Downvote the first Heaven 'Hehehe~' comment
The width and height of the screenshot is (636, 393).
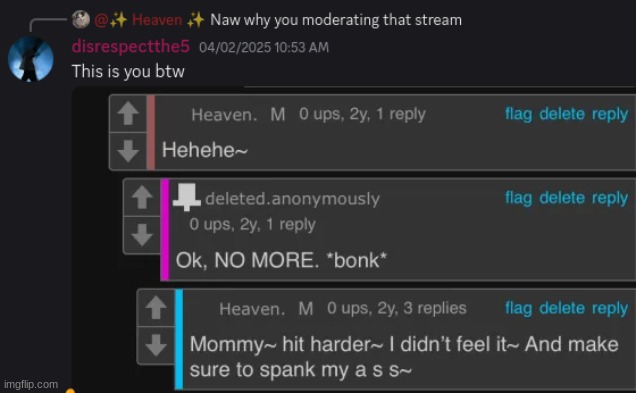[128, 151]
